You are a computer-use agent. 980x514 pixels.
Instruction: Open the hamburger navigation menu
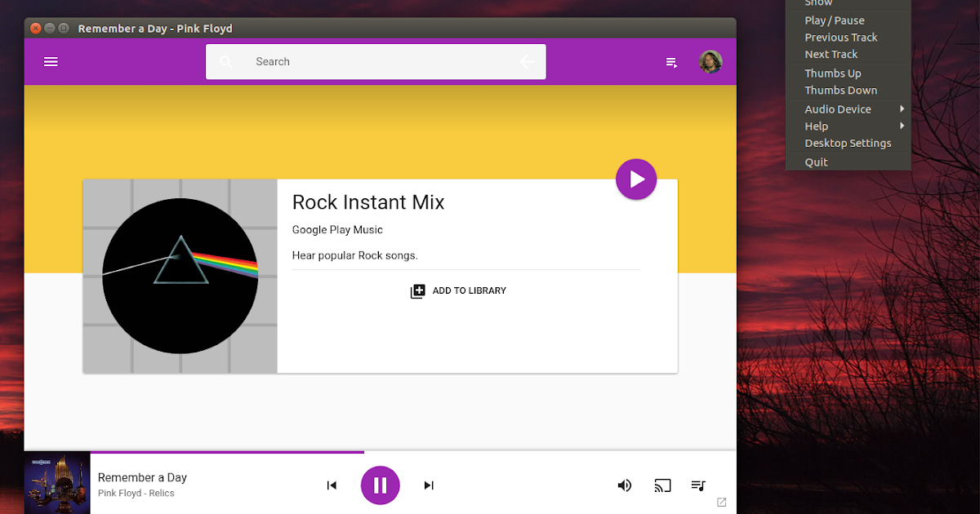coord(51,61)
